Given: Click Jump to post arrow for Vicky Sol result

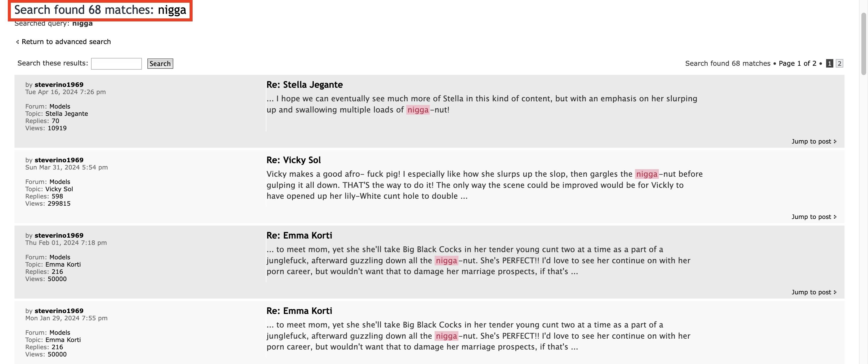Looking at the screenshot, I should [835, 217].
